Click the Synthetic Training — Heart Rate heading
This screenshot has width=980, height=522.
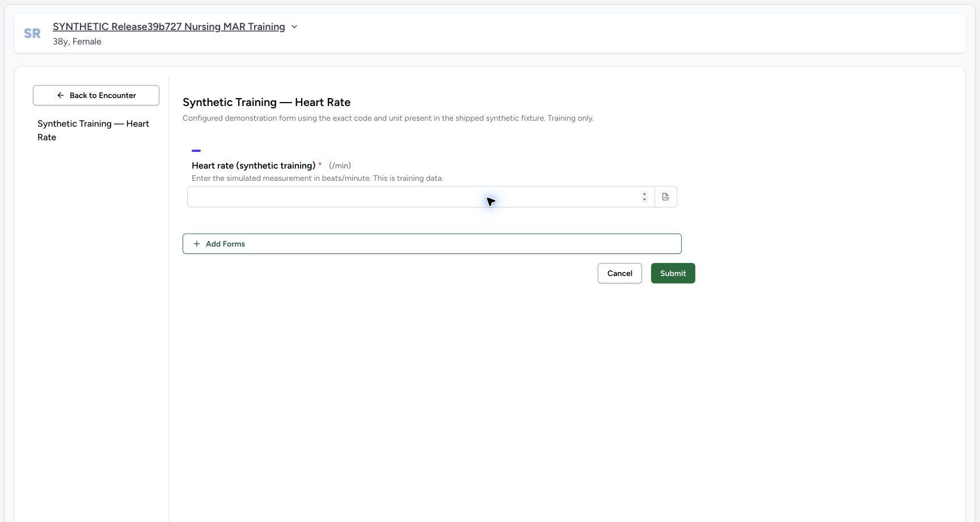tap(267, 102)
